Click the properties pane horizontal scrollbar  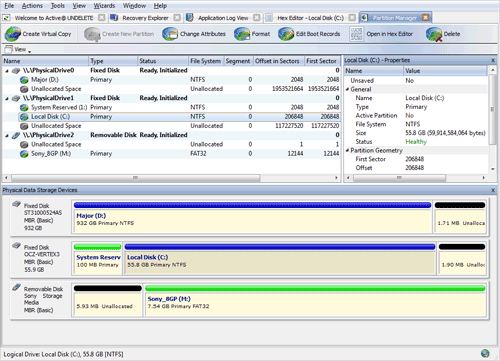(x=399, y=178)
